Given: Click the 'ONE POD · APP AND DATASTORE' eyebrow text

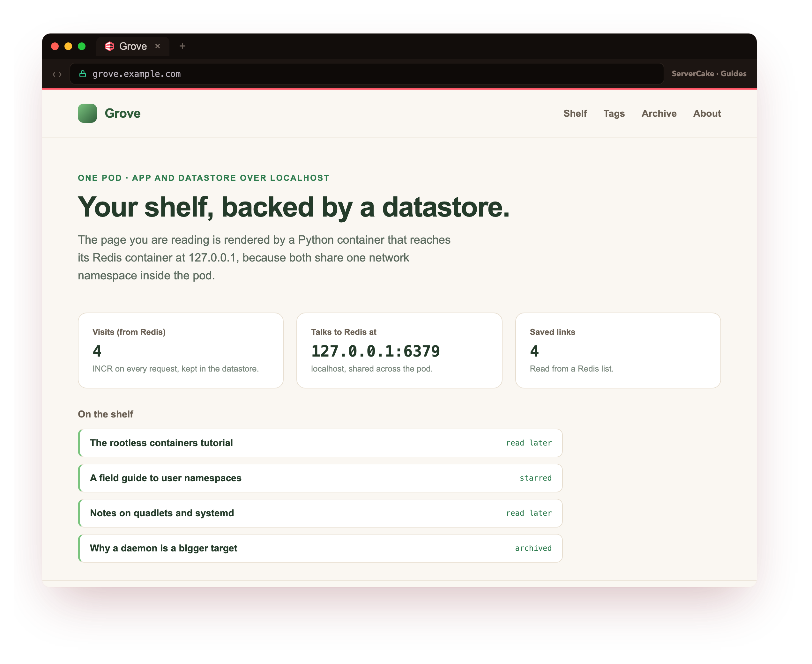Looking at the screenshot, I should (203, 178).
